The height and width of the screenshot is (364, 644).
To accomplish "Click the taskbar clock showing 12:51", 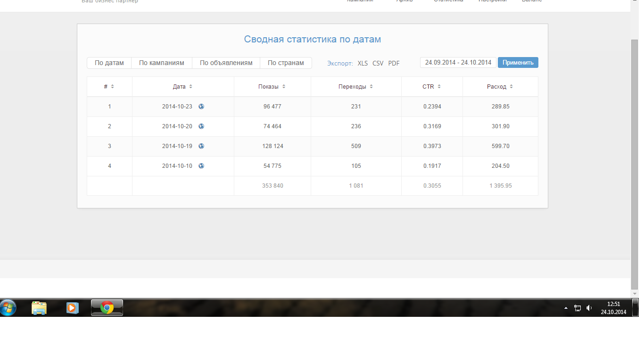I will (x=613, y=304).
